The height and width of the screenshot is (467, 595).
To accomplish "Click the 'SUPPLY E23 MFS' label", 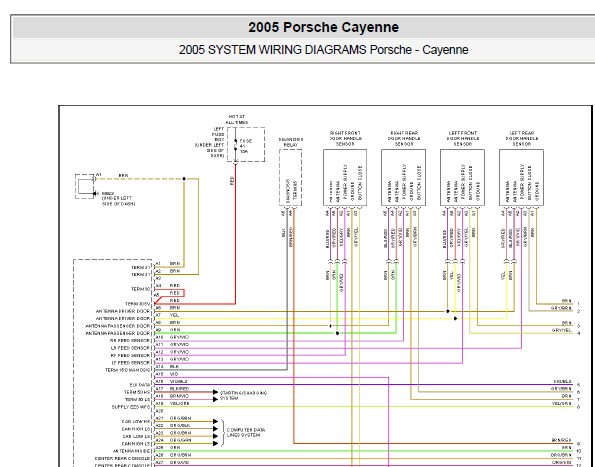I will click(131, 407).
